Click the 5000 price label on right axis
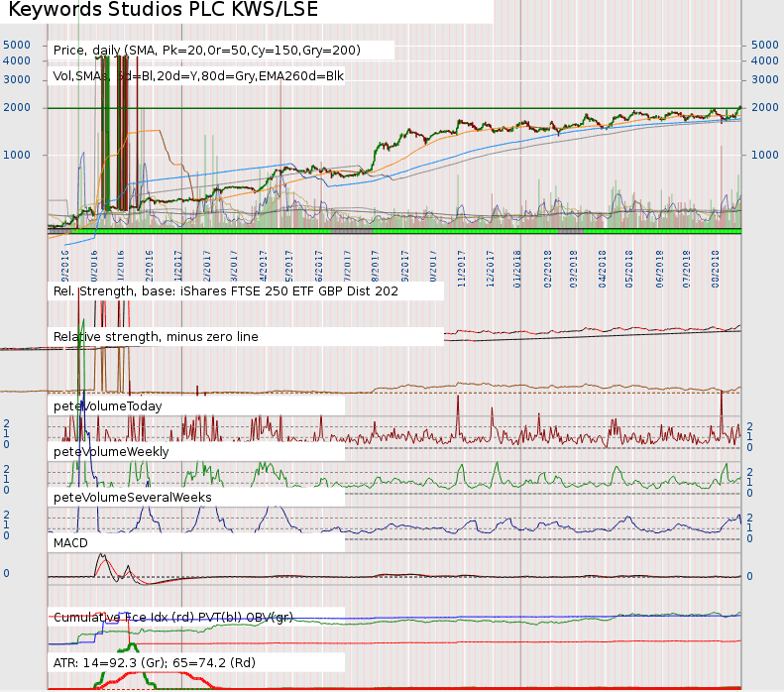Viewport: 784px width, 692px height. click(764, 45)
